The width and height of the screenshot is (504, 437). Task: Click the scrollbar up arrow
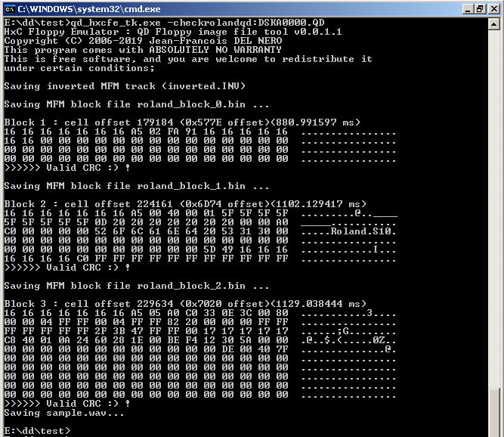(493, 24)
